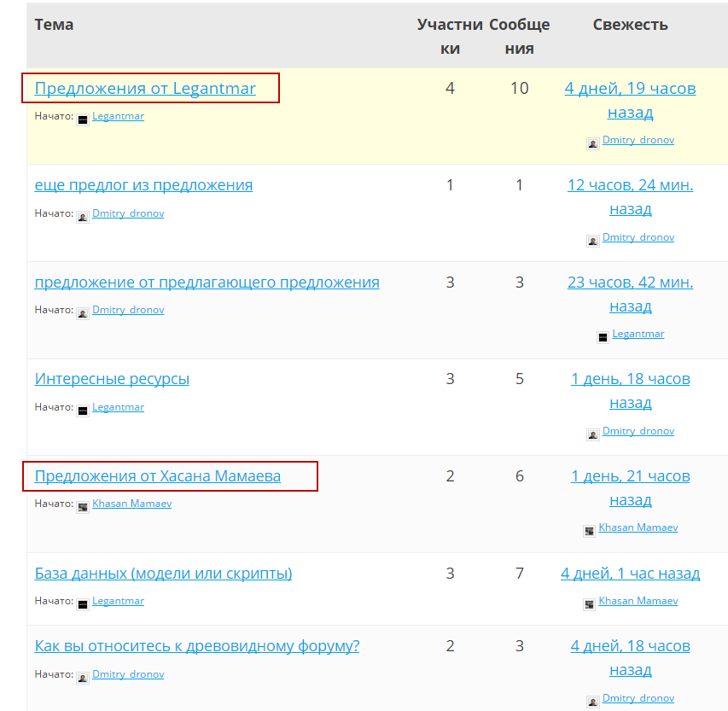Click the Свежесть column header
Screen dimensions: 728x711
tap(630, 24)
